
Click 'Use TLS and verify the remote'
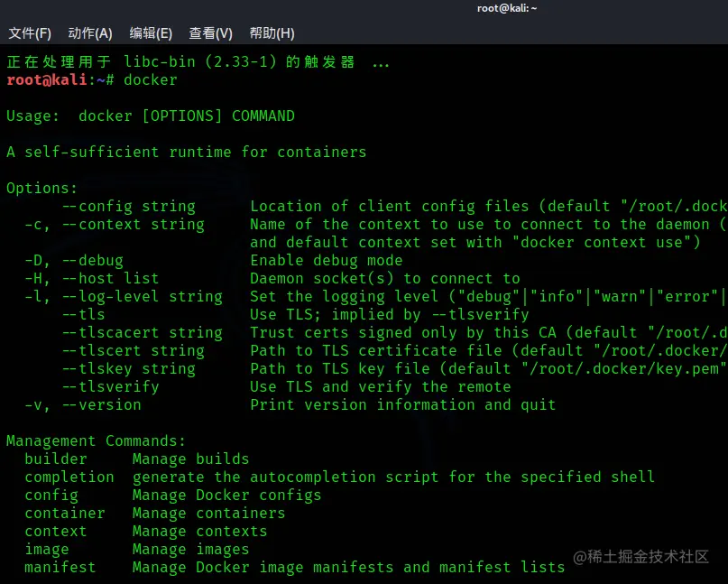[x=381, y=386]
